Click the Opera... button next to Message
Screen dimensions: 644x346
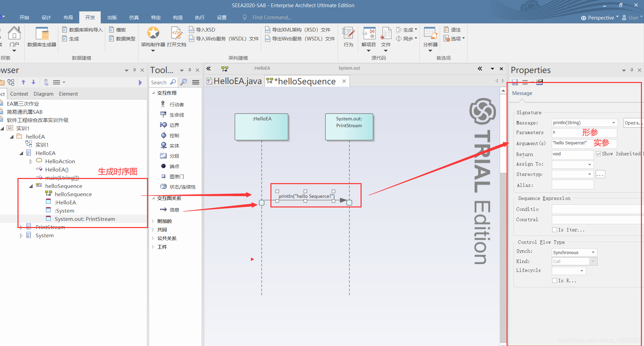(633, 123)
